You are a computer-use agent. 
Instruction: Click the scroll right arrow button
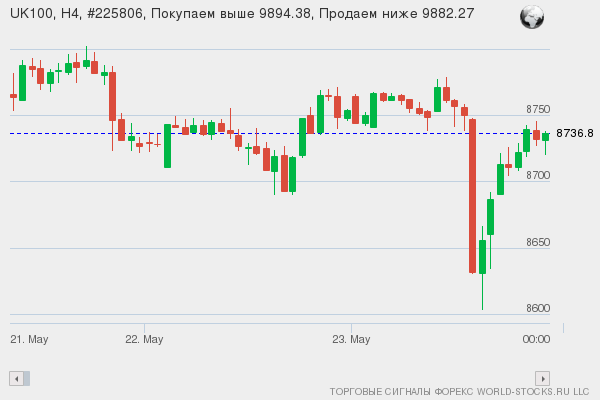pos(543,379)
